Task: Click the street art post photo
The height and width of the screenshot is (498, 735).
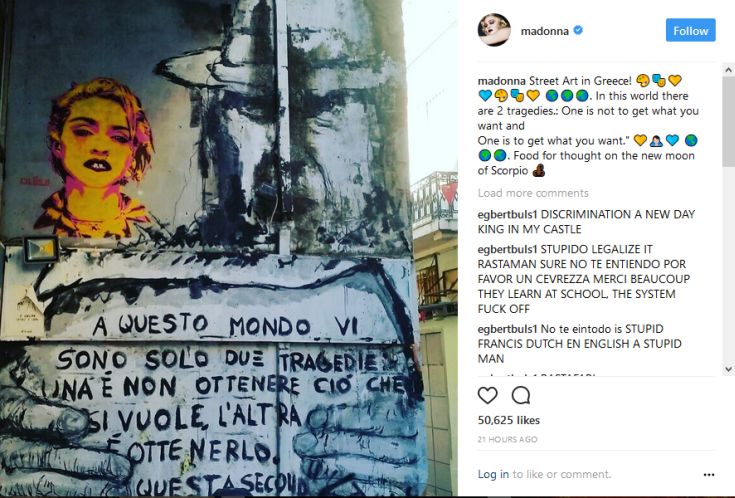Action: point(229,248)
